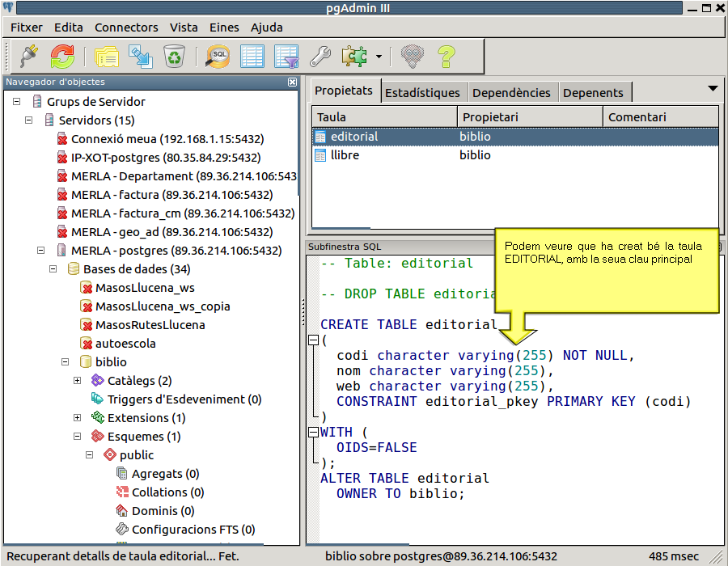Open help with the question mark icon
The width and height of the screenshot is (728, 566).
click(447, 56)
